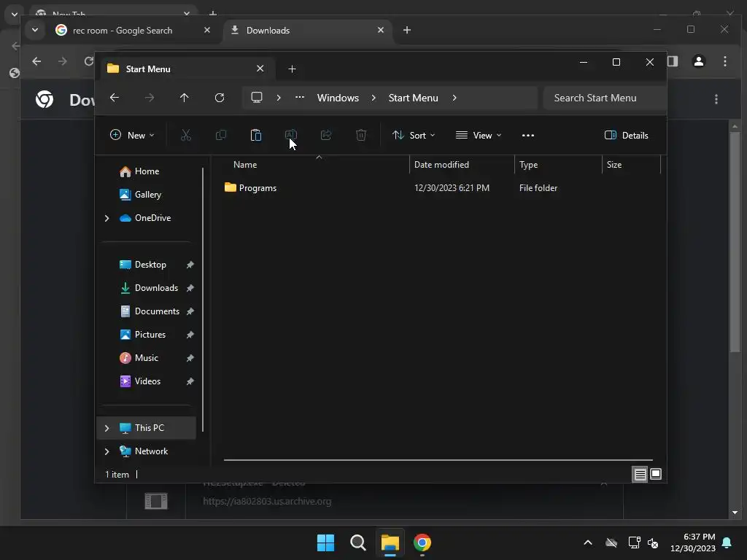This screenshot has height=560, width=747.
Task: Click the Paste clipboard icon
Action: point(256,135)
